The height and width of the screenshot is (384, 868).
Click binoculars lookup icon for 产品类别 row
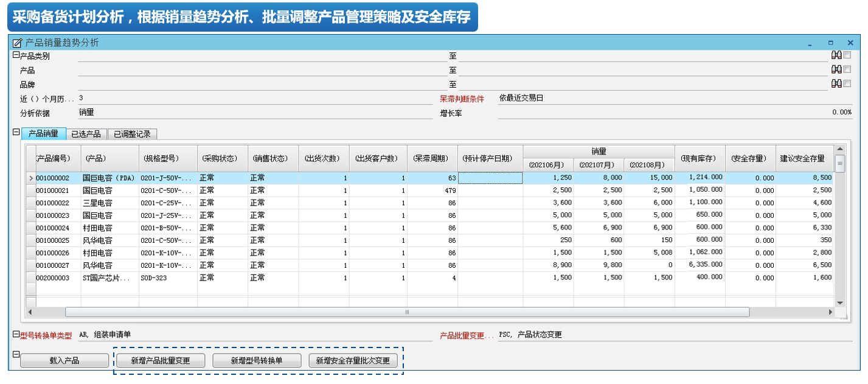[x=836, y=55]
